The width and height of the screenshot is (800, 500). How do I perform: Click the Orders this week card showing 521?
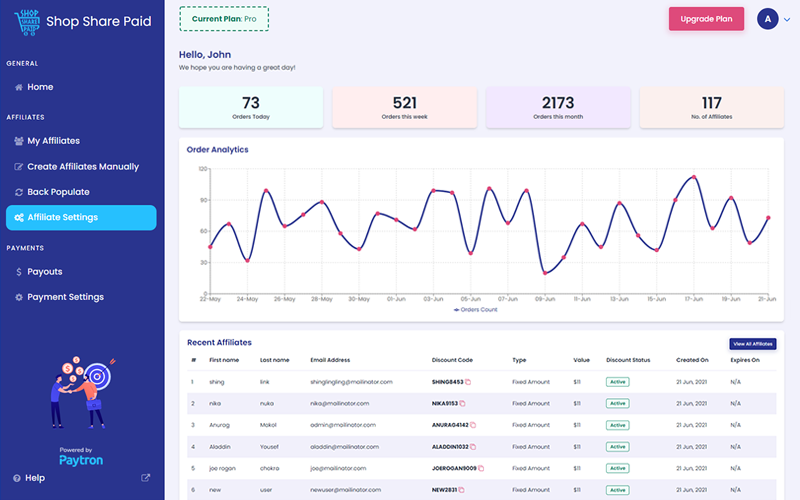click(x=405, y=107)
